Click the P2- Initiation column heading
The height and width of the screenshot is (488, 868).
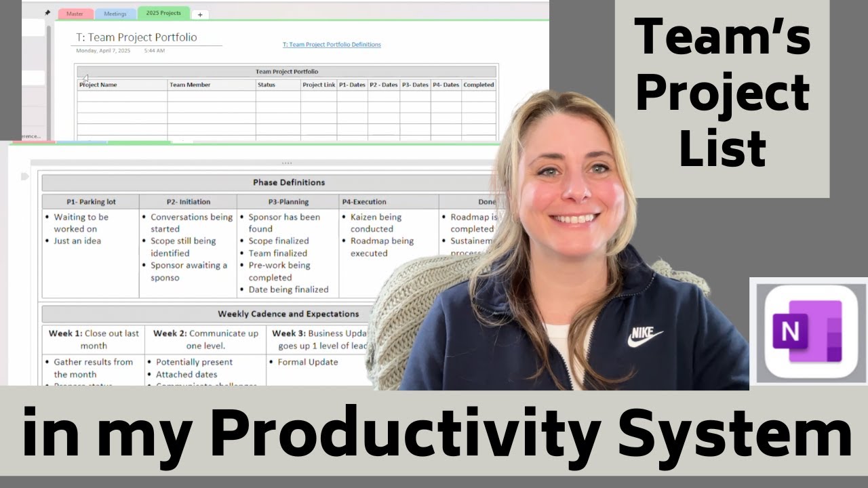tap(188, 202)
